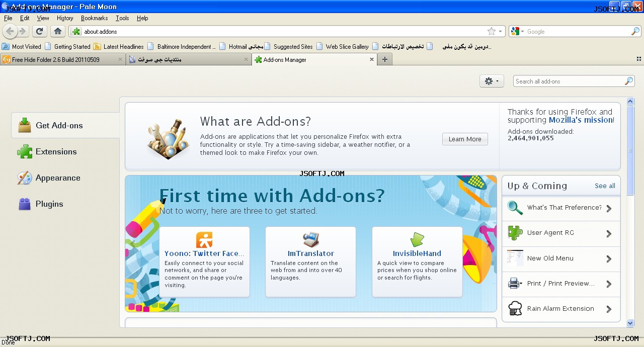Image resolution: width=644 pixels, height=347 pixels.
Task: Open the View menu
Action: (x=43, y=18)
